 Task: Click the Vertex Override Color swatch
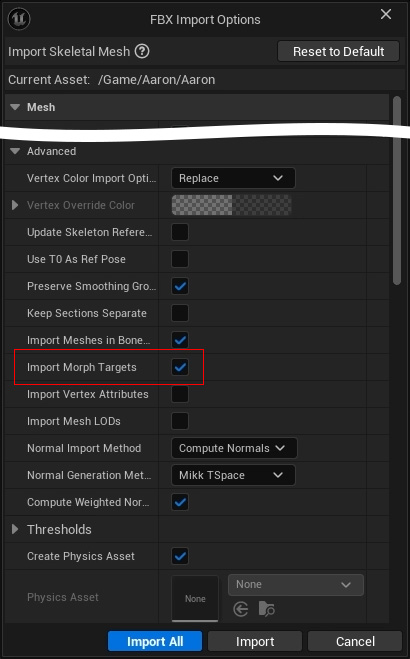pos(231,205)
